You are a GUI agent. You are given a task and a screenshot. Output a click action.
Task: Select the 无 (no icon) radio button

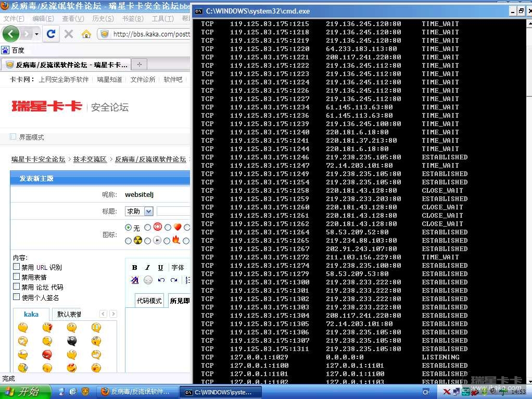tap(128, 228)
